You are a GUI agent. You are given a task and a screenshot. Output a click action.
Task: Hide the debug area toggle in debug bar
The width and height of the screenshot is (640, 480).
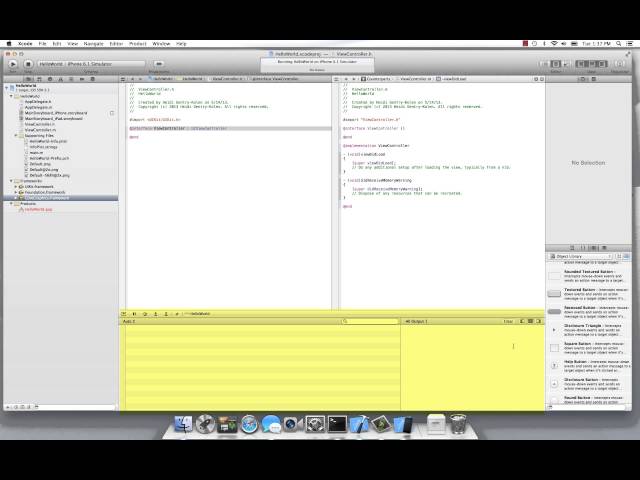(x=124, y=314)
